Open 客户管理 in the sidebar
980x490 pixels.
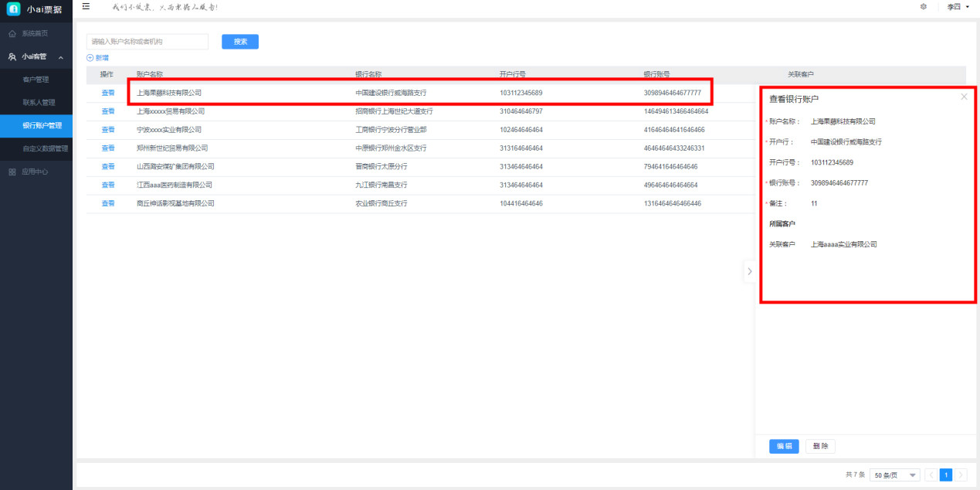(x=36, y=80)
